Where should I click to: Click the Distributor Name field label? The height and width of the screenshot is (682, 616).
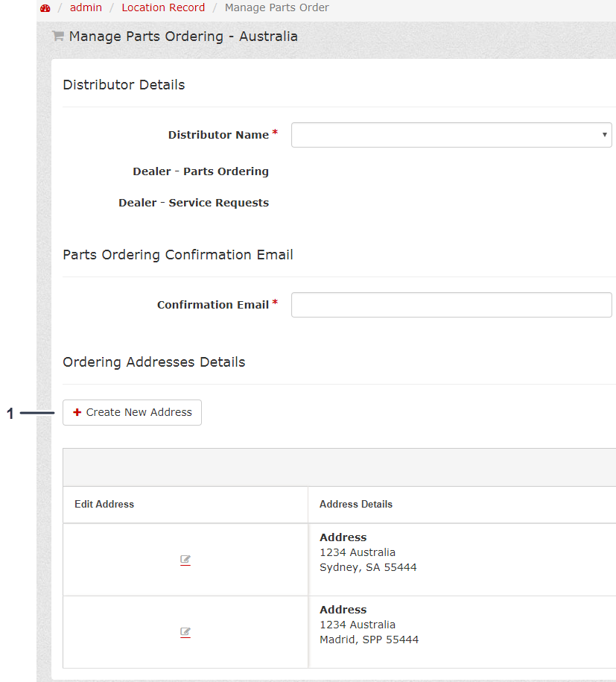pos(218,135)
